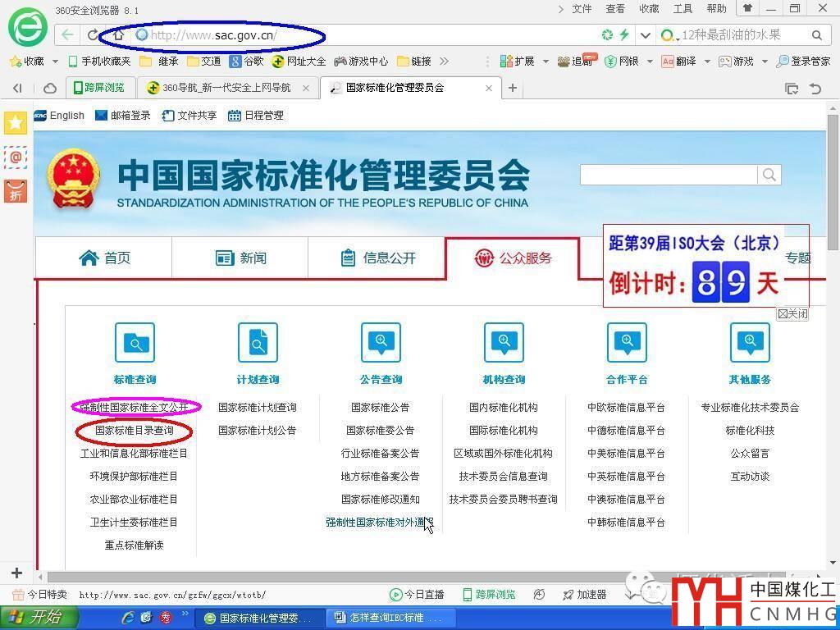Click the website search input box

668,175
